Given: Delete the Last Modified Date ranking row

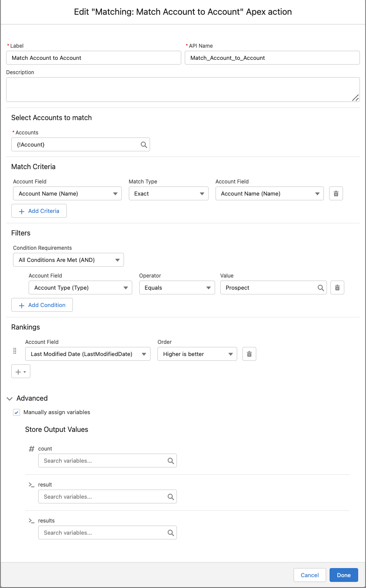Looking at the screenshot, I should (x=249, y=354).
